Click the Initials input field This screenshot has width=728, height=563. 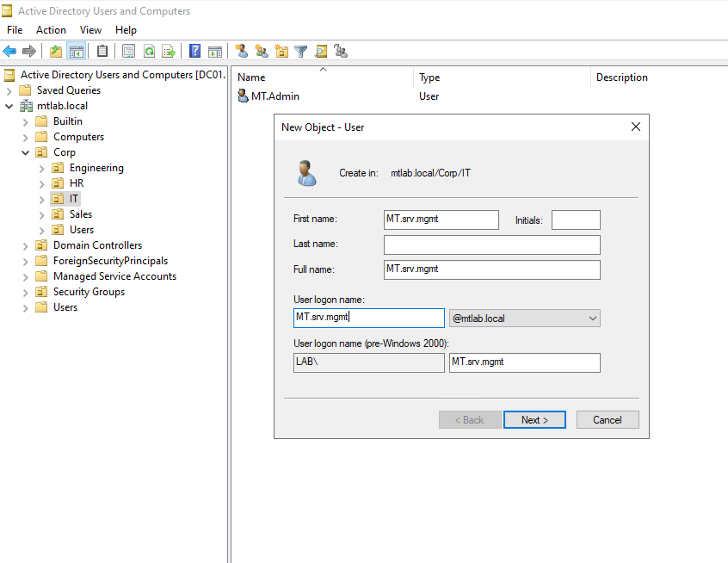[x=576, y=220]
